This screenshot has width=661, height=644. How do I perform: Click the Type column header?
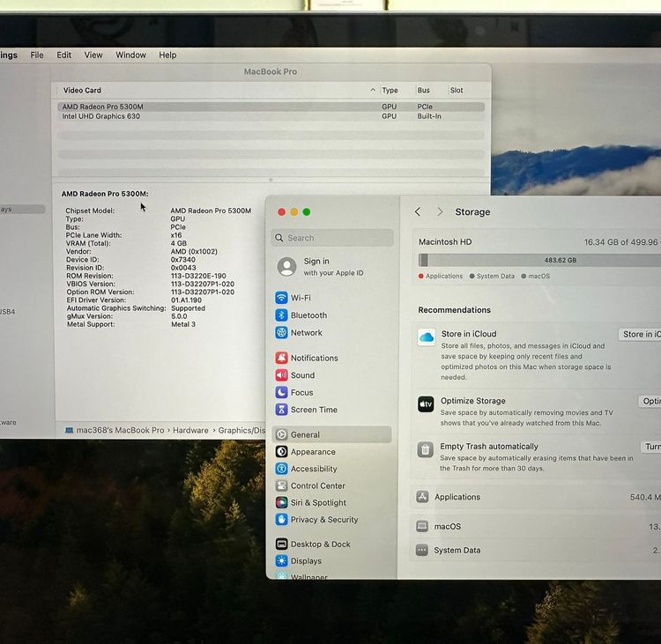click(x=390, y=90)
